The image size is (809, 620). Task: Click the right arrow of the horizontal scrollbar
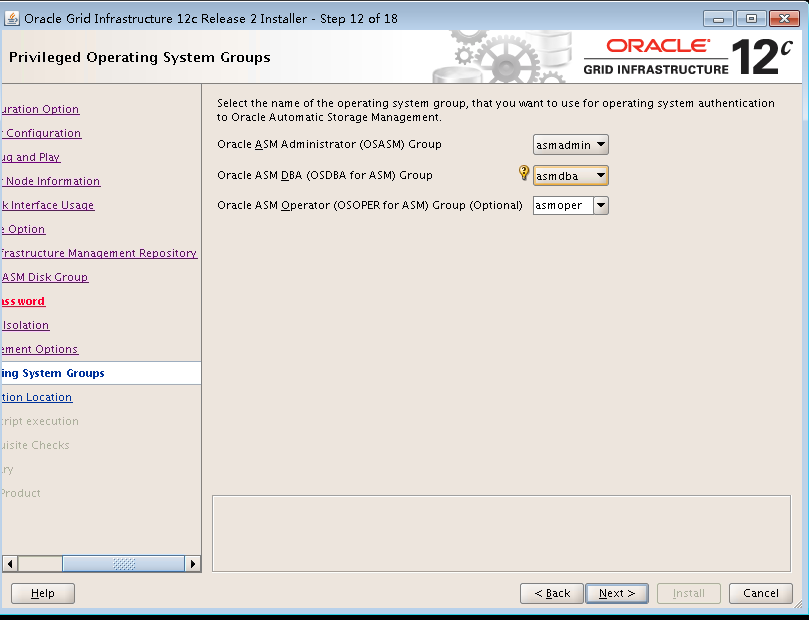pos(193,563)
